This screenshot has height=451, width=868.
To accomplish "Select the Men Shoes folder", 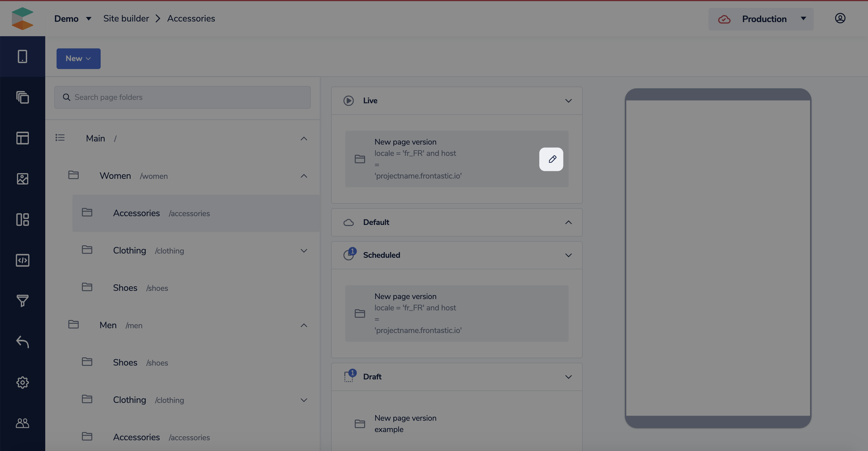I will pos(125,363).
